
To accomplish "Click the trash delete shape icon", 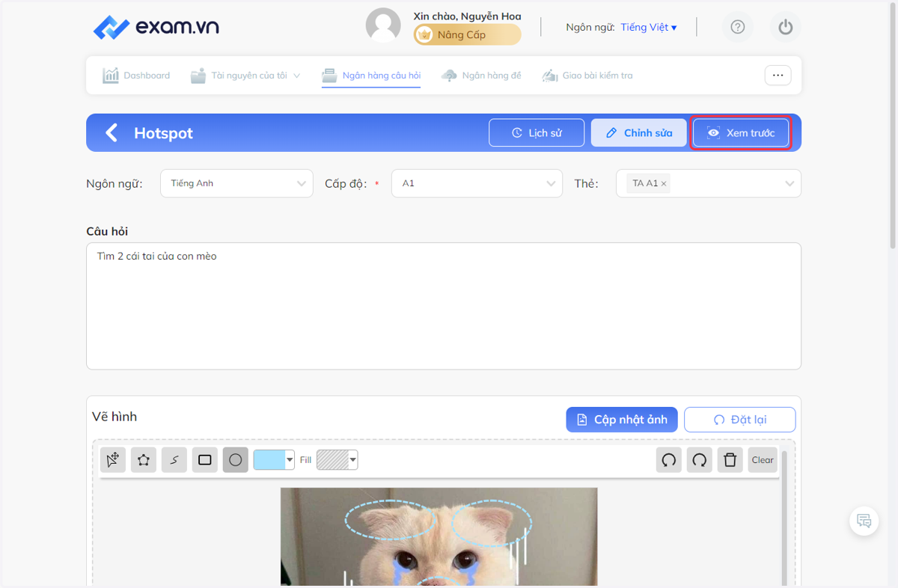I will (730, 460).
